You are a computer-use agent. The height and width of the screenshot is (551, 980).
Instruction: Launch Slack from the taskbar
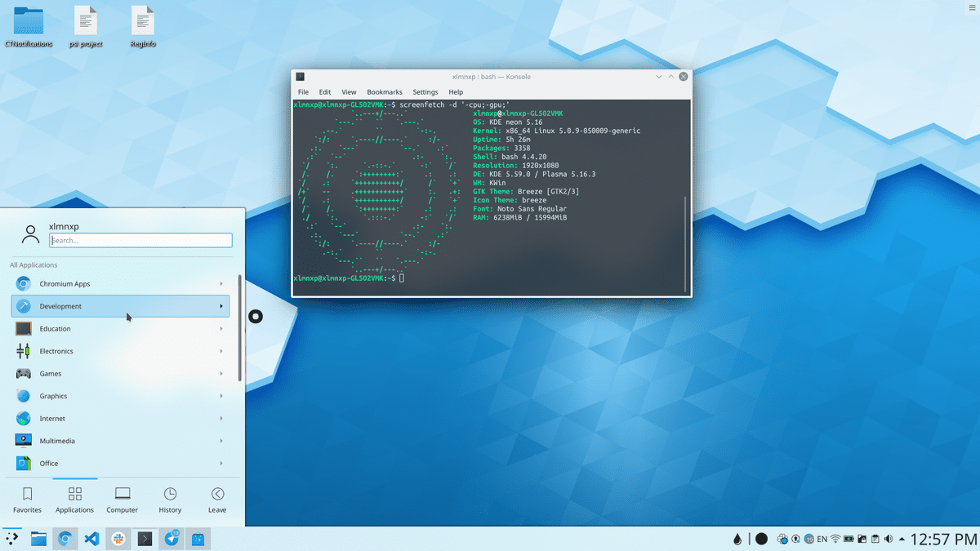[118, 539]
